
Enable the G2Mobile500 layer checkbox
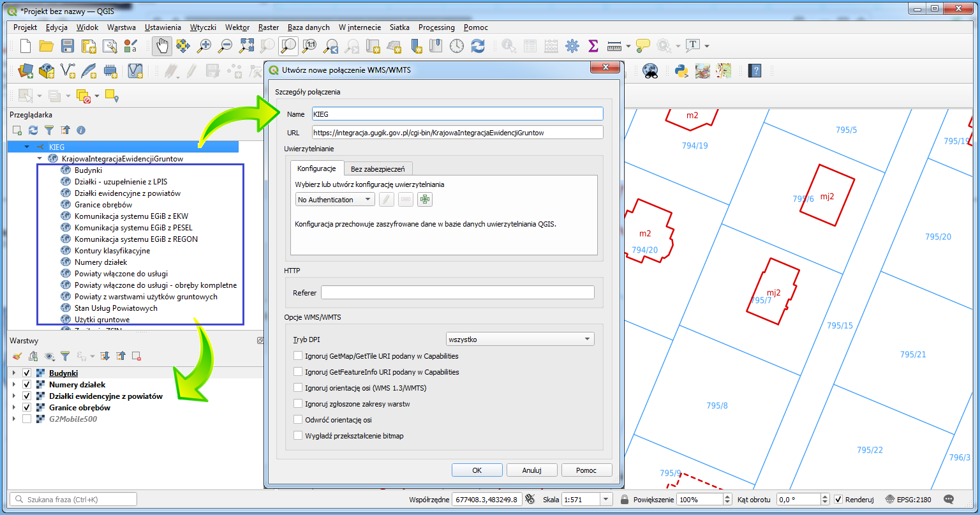click(27, 419)
